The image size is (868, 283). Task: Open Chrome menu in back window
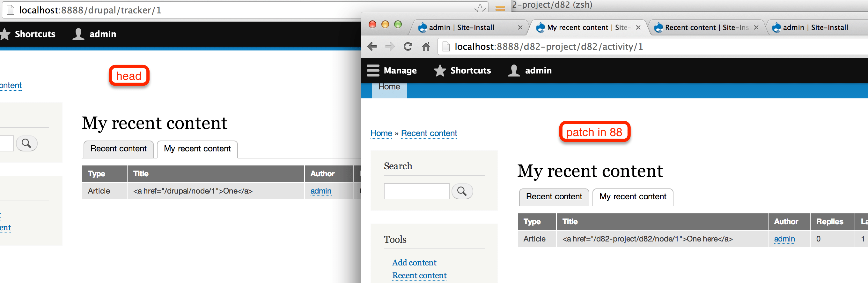click(x=500, y=8)
